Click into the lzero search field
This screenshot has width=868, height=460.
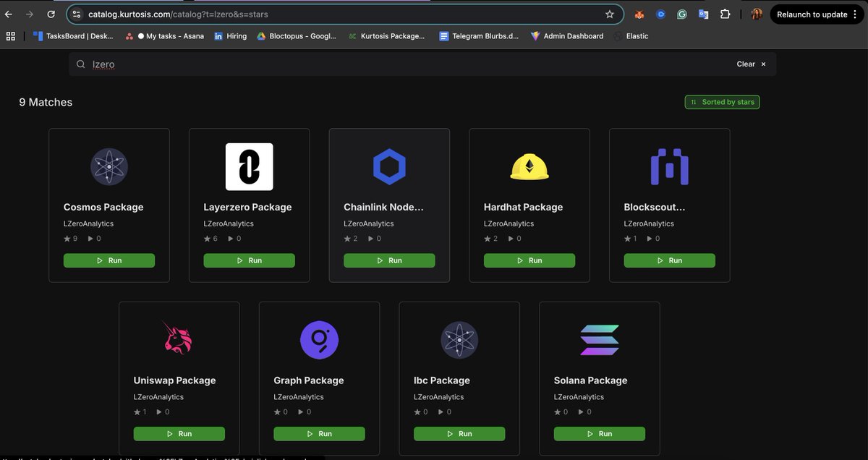coord(422,64)
